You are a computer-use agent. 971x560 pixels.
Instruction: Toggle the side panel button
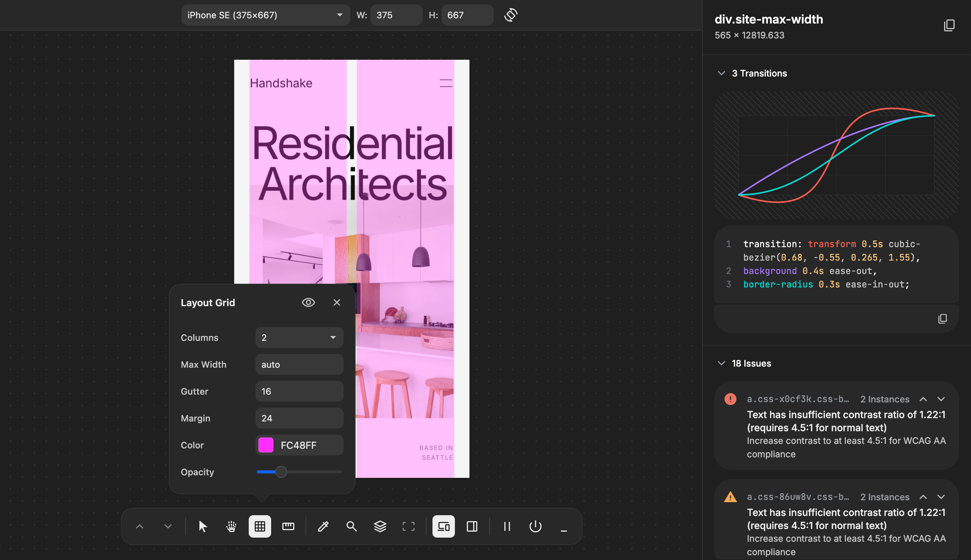[x=472, y=526]
